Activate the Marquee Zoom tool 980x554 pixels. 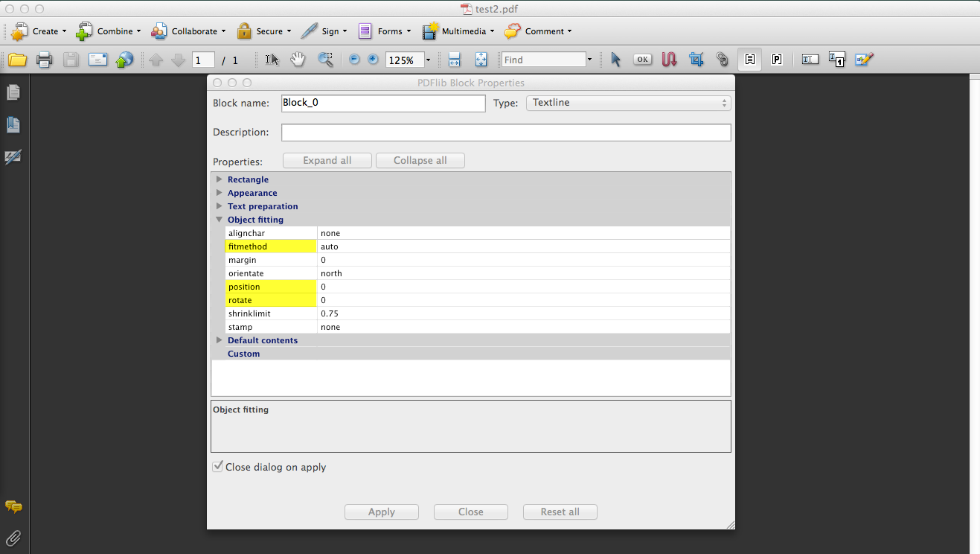[325, 60]
